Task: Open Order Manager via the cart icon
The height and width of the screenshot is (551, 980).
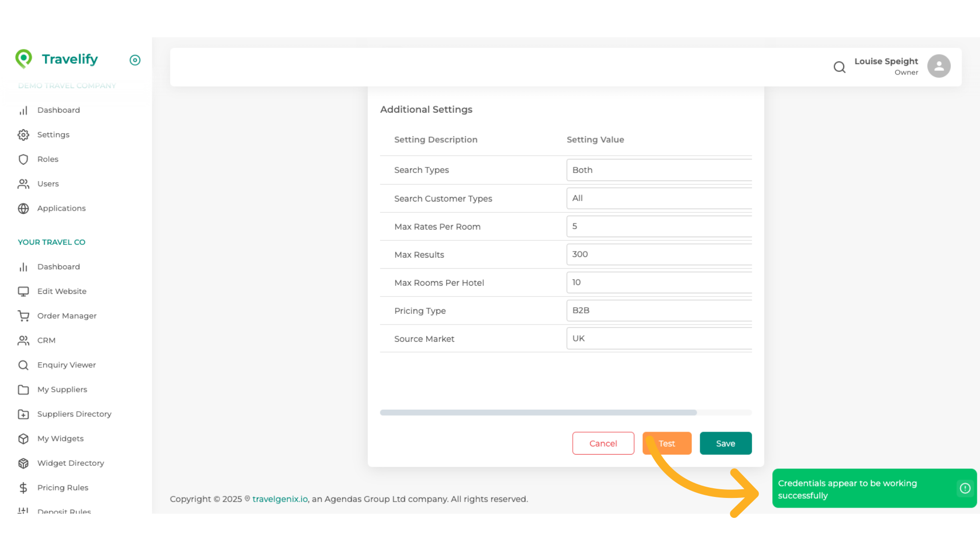Action: 23,316
